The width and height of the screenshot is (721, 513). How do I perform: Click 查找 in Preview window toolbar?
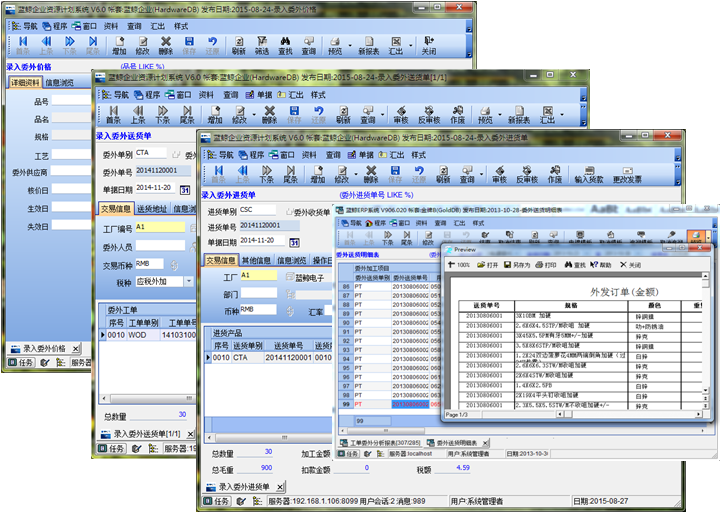point(575,265)
